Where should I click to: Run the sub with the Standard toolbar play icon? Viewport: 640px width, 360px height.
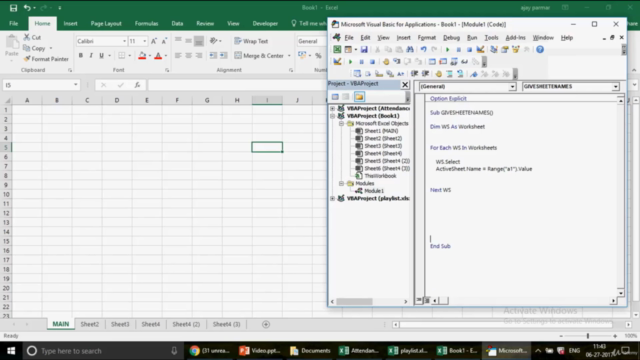(447, 49)
